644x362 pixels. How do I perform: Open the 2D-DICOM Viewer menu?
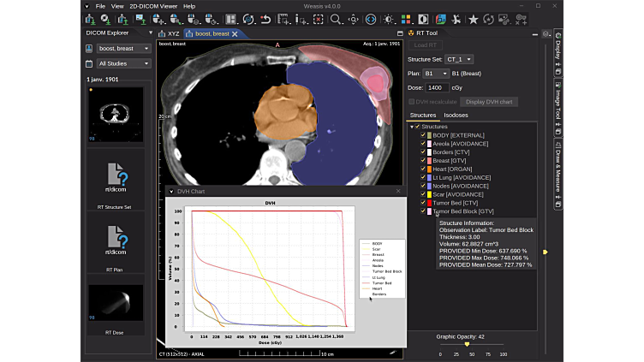point(153,6)
